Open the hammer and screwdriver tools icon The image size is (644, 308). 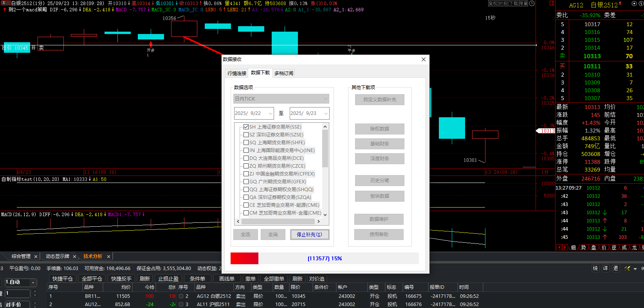click(627, 269)
